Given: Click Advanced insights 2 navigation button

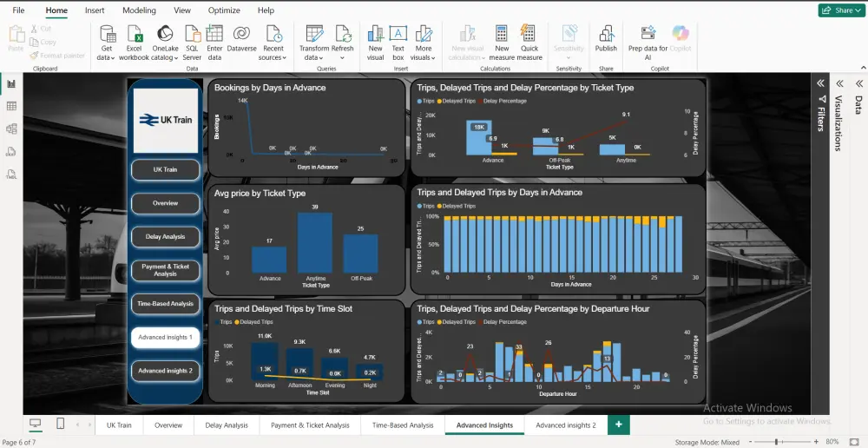Looking at the screenshot, I should pos(165,371).
